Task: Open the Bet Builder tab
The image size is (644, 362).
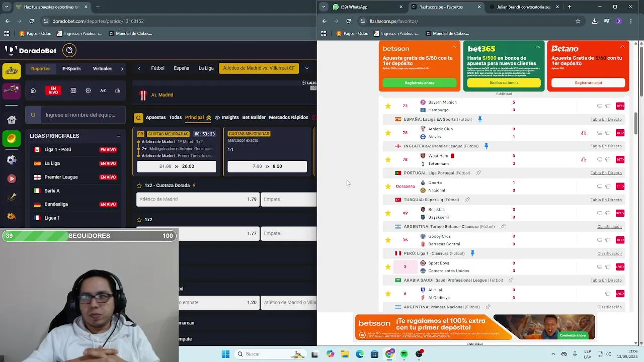Action: [254, 118]
